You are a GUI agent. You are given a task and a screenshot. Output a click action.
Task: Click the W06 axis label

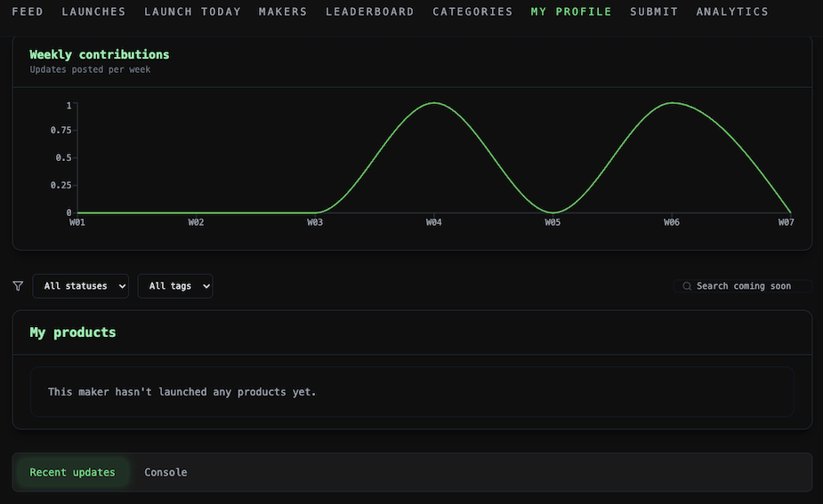pyautogui.click(x=672, y=222)
